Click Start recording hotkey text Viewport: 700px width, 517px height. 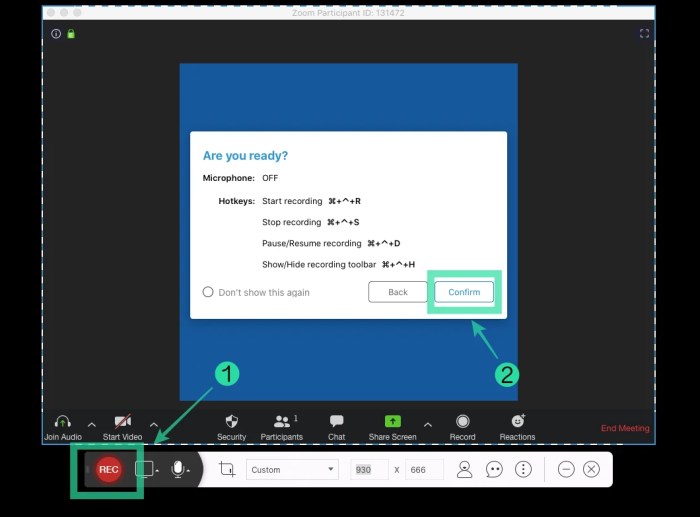(x=311, y=201)
